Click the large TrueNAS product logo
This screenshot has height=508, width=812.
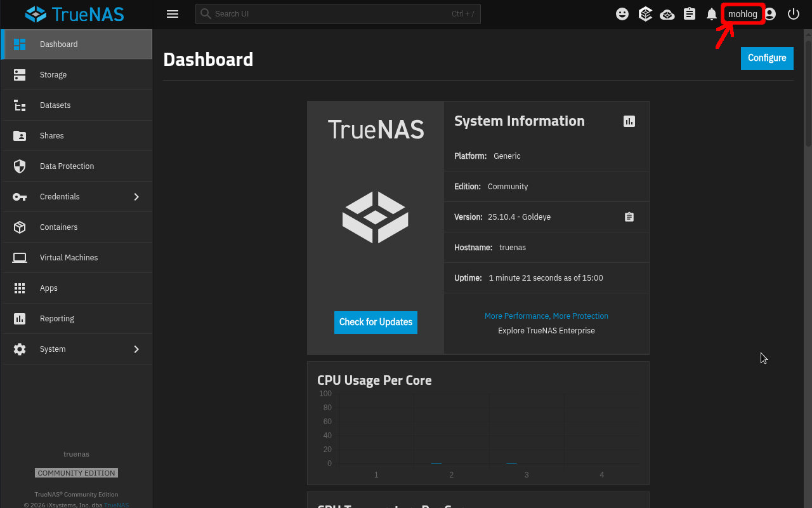pos(376,217)
